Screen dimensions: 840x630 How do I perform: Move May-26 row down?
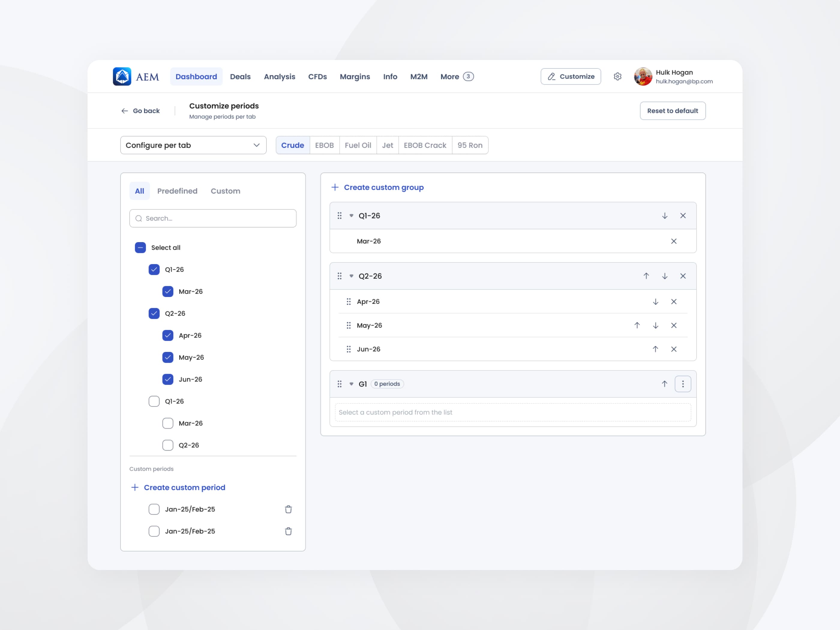[x=655, y=325]
